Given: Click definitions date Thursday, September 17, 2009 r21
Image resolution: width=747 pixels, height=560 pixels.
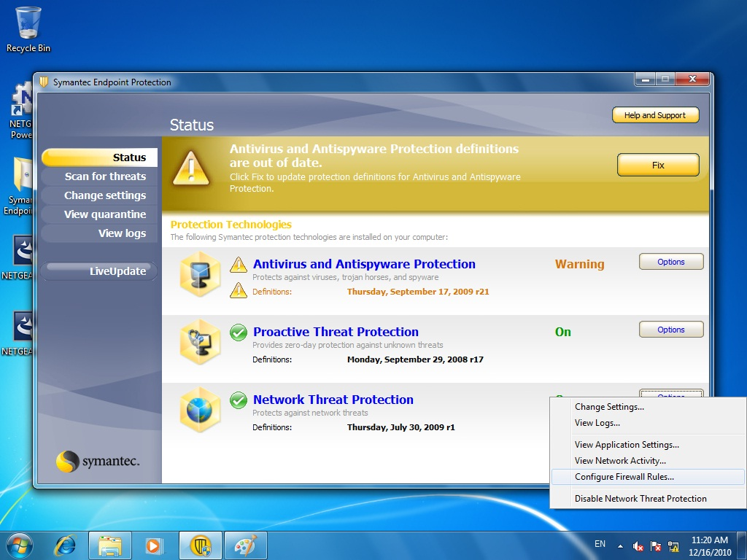Looking at the screenshot, I should tap(418, 292).
